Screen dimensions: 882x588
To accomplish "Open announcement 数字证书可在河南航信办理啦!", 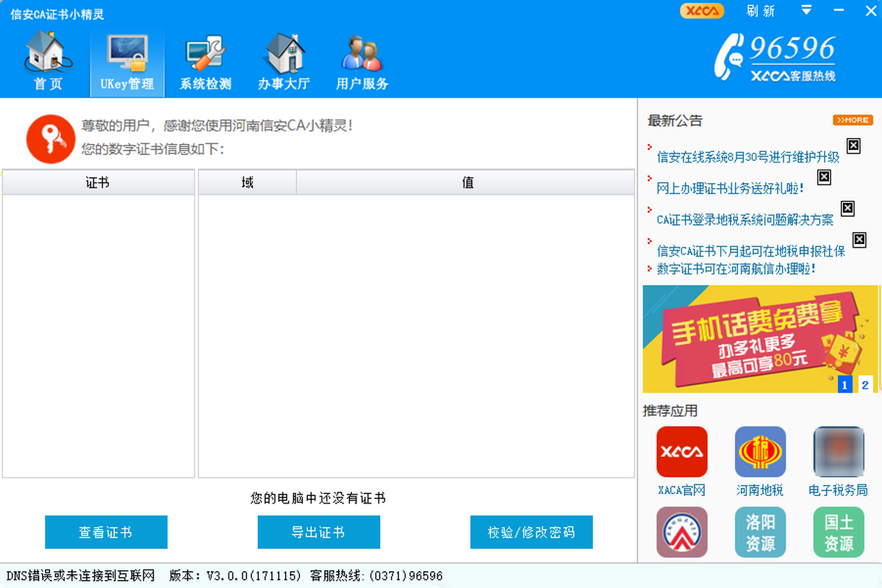I will (736, 269).
